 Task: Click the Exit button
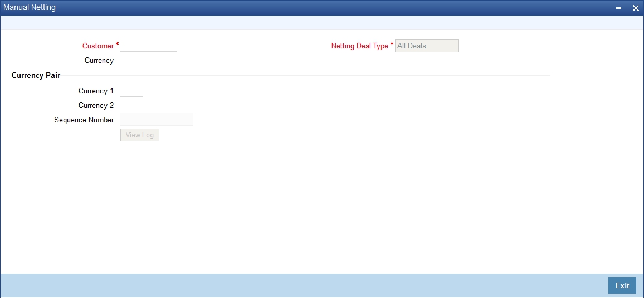point(622,285)
